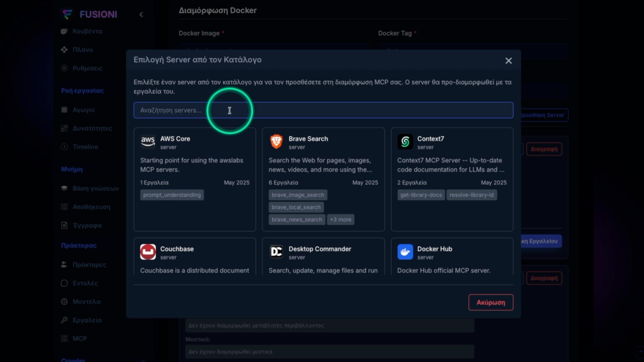
Task: Click the Fusioni logo icon
Action: tap(67, 14)
